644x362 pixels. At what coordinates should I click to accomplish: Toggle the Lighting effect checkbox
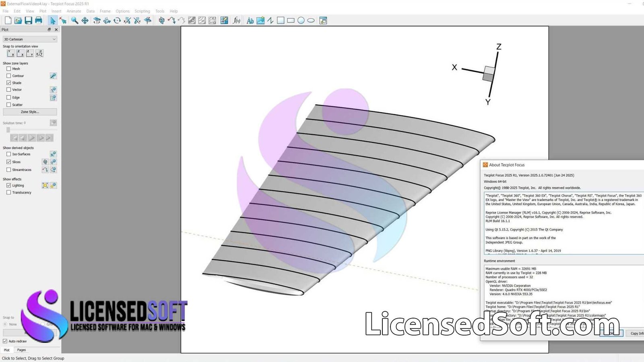[x=8, y=185]
